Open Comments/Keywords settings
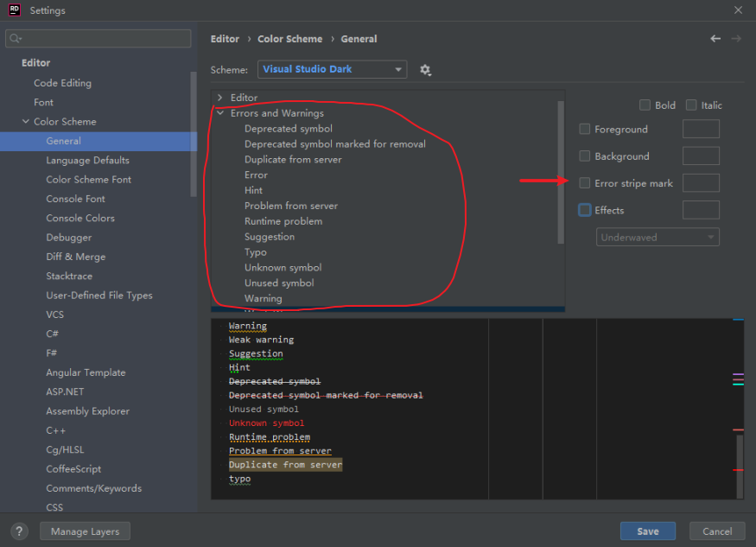Viewport: 756px width, 547px height. pyautogui.click(x=94, y=488)
